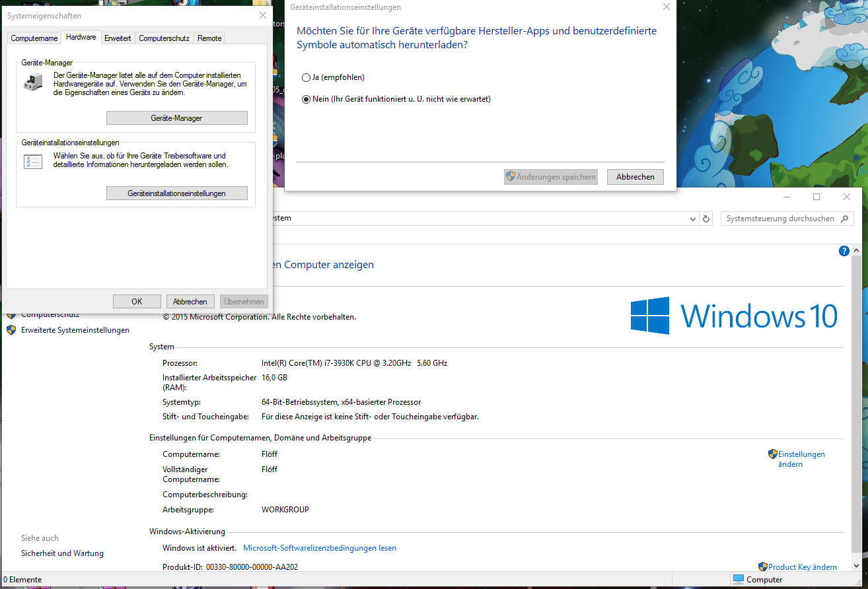Click the Windows 10 logo

[734, 316]
